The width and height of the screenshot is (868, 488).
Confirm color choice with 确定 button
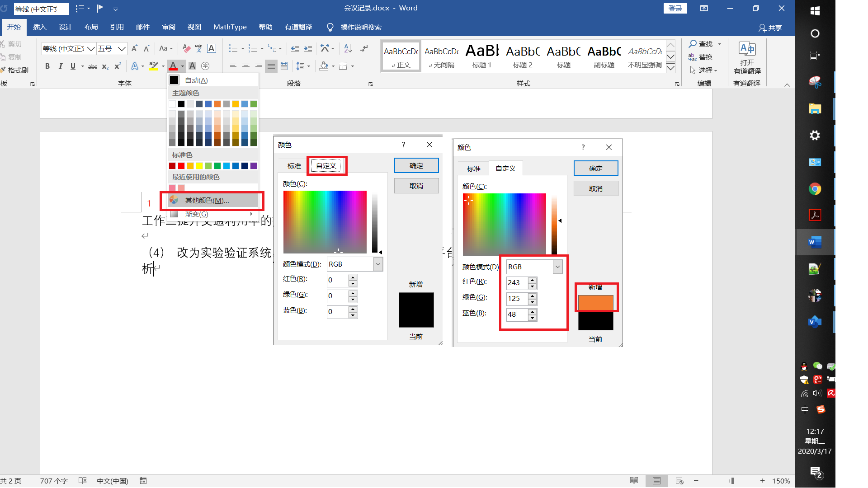tap(595, 168)
